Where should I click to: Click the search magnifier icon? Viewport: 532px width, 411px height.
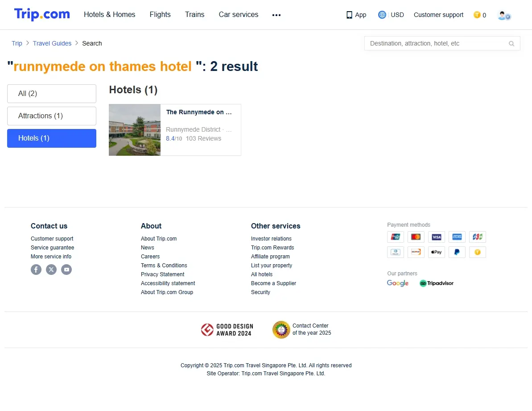[x=511, y=43]
